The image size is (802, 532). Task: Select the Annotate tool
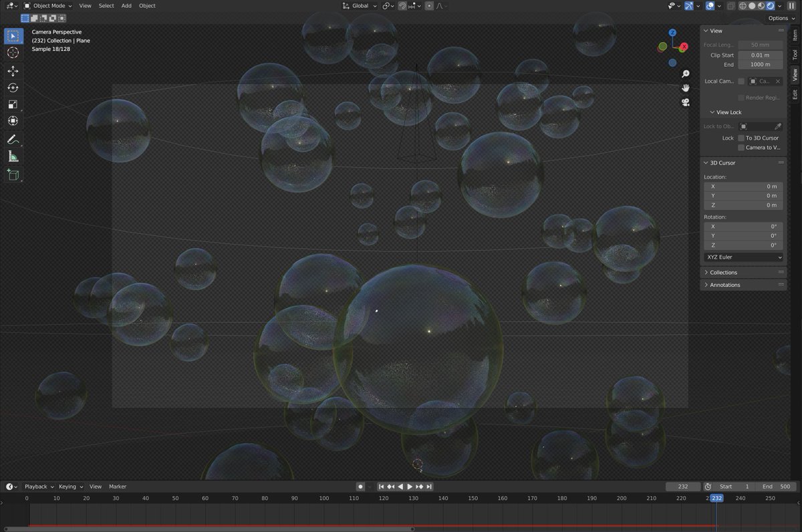(13, 139)
